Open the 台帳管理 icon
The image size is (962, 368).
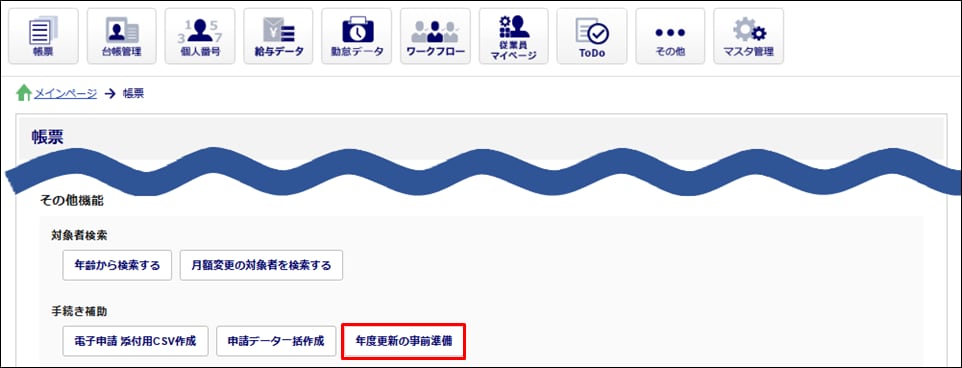(x=121, y=36)
